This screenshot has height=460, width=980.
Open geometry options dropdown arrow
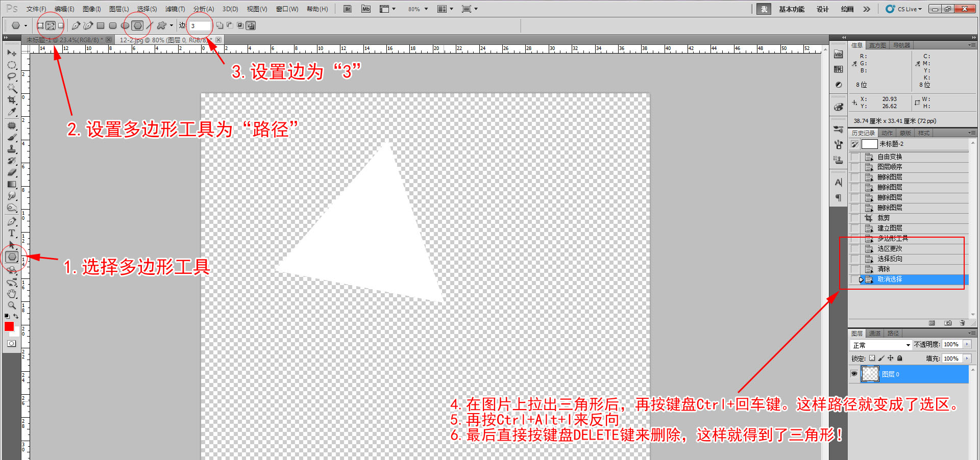pos(171,25)
